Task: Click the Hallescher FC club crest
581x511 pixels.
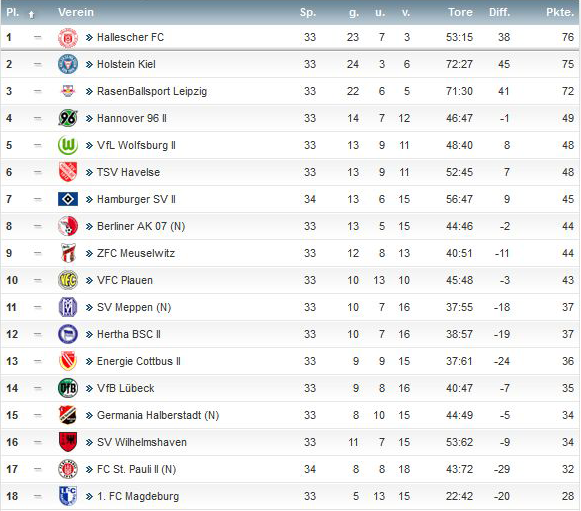Action: pyautogui.click(x=68, y=37)
